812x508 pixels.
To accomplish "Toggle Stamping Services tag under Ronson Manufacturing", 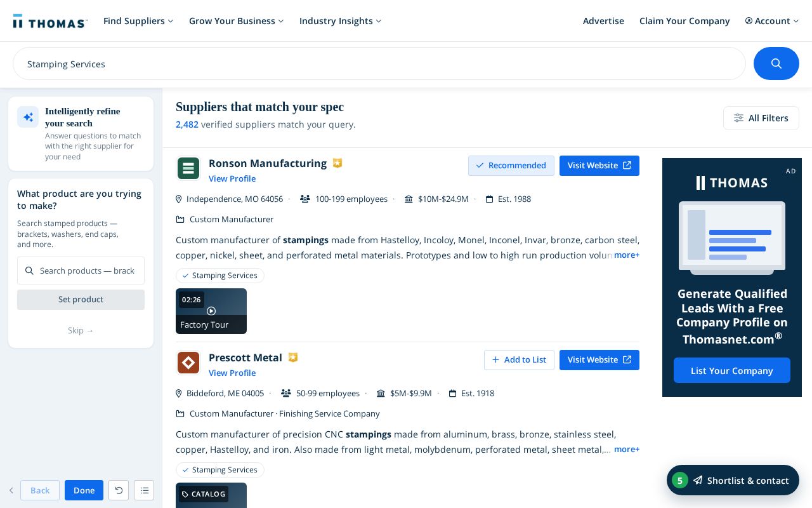I will [x=220, y=276].
